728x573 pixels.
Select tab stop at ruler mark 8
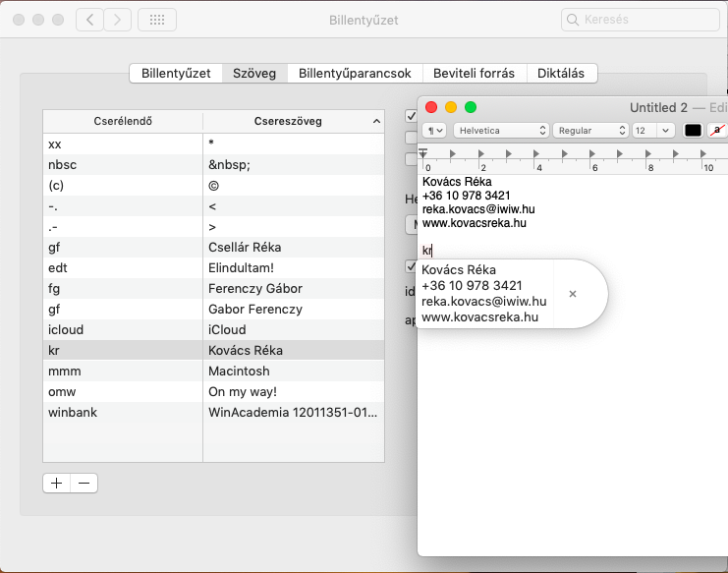[x=648, y=153]
